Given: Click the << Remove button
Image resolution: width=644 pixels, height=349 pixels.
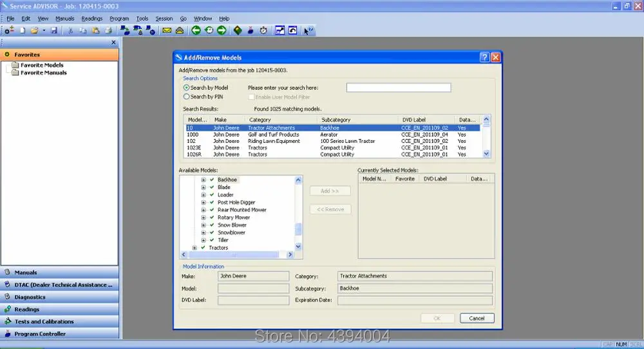Looking at the screenshot, I should [x=330, y=209].
